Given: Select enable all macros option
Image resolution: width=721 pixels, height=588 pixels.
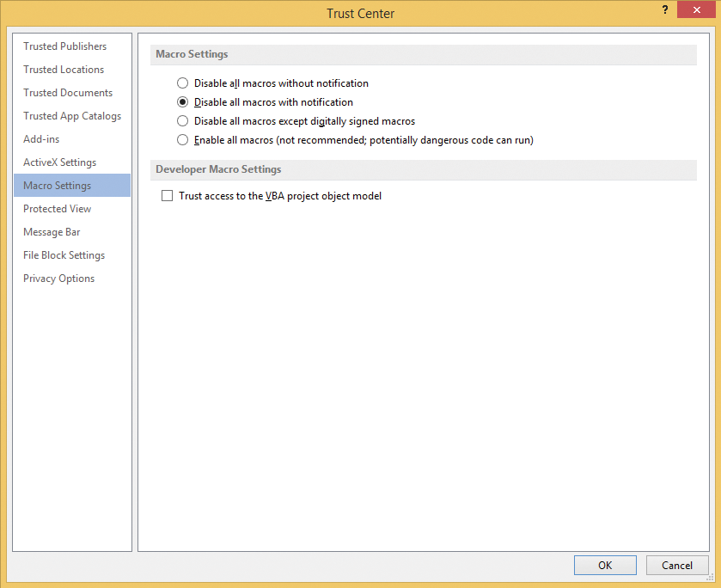Looking at the screenshot, I should pos(181,138).
